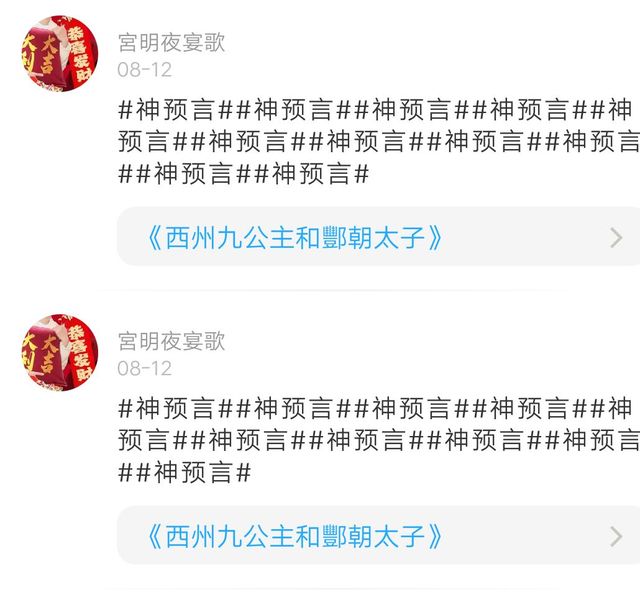Expand the chevron arrow on the bottom book card

click(616, 536)
